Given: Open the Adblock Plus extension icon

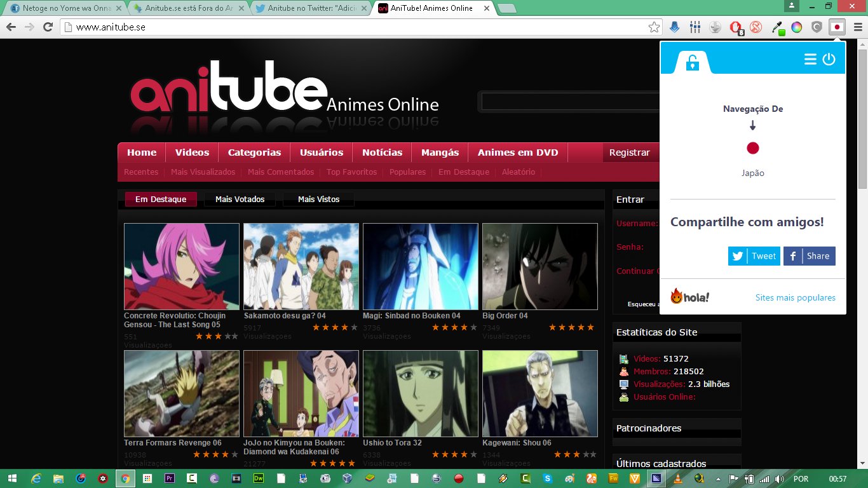Looking at the screenshot, I should click(x=736, y=27).
